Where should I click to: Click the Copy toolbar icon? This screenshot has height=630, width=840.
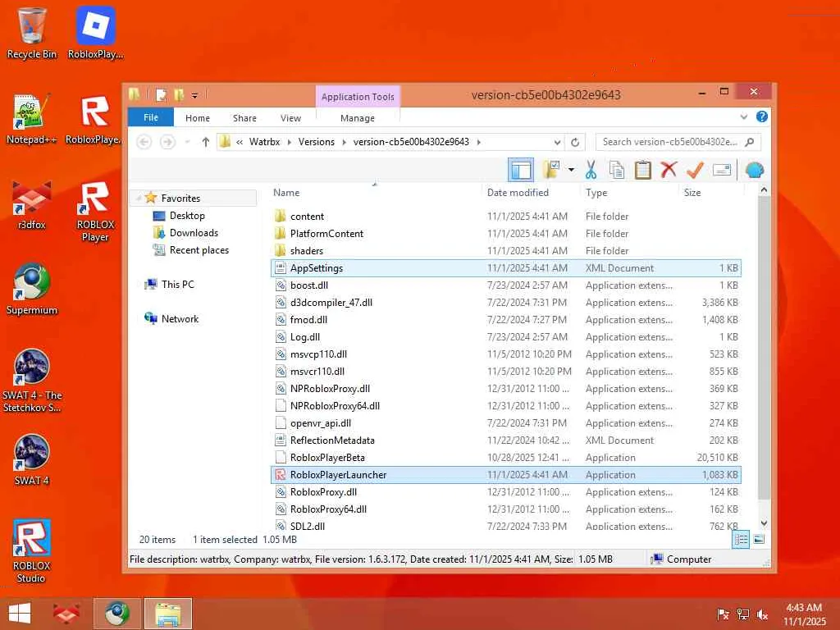(617, 171)
